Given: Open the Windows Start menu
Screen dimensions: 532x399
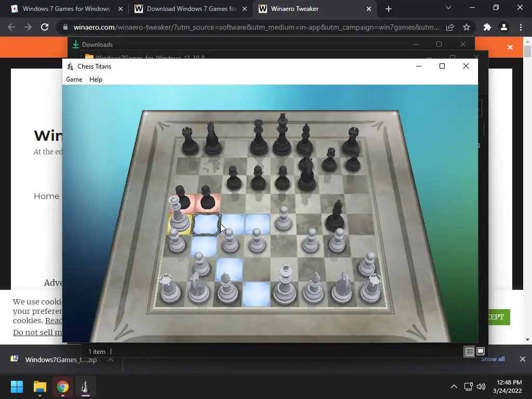Looking at the screenshot, I should (17, 387).
